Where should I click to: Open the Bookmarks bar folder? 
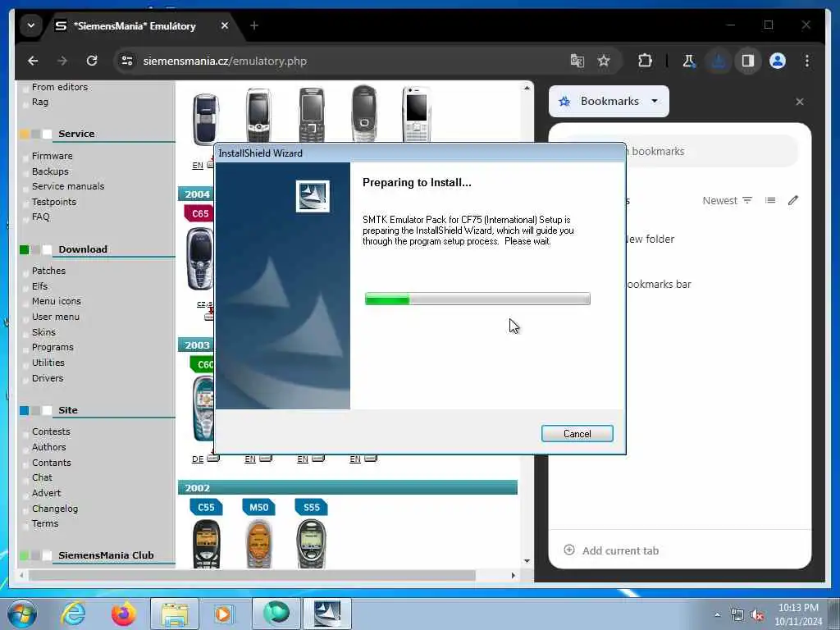click(x=659, y=285)
